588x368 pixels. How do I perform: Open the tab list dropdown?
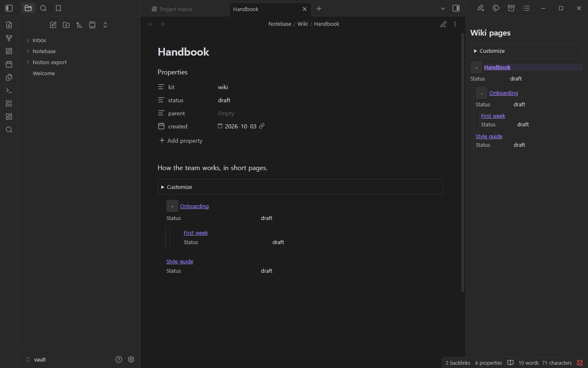click(443, 9)
